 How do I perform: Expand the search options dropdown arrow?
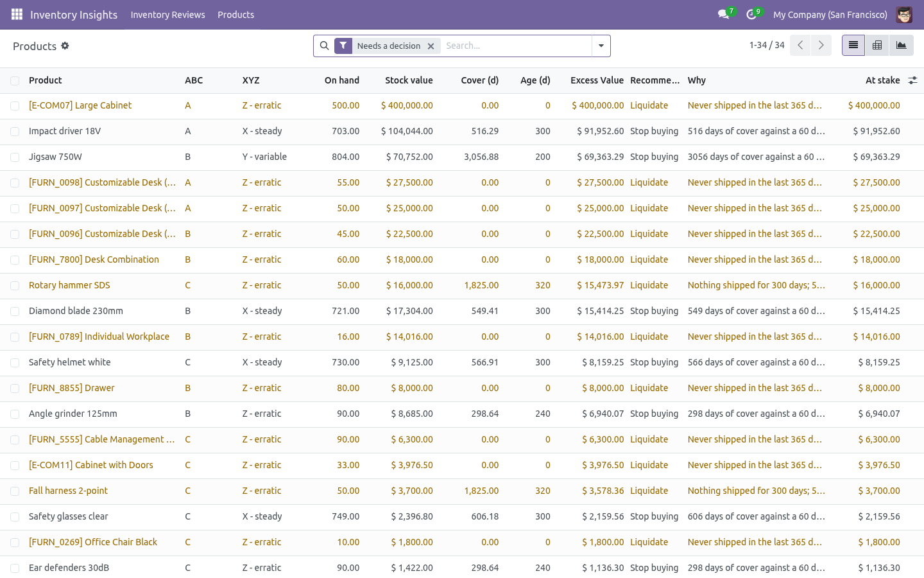tap(601, 46)
